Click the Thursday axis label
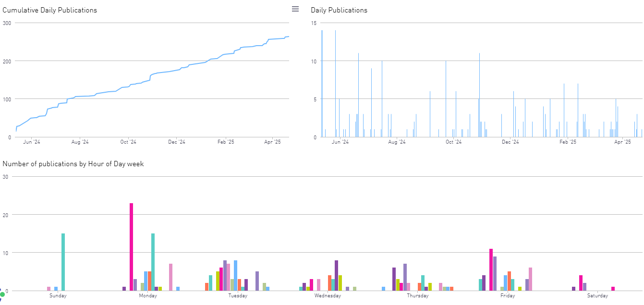Screen dimensions: 644x305 (x=417, y=296)
